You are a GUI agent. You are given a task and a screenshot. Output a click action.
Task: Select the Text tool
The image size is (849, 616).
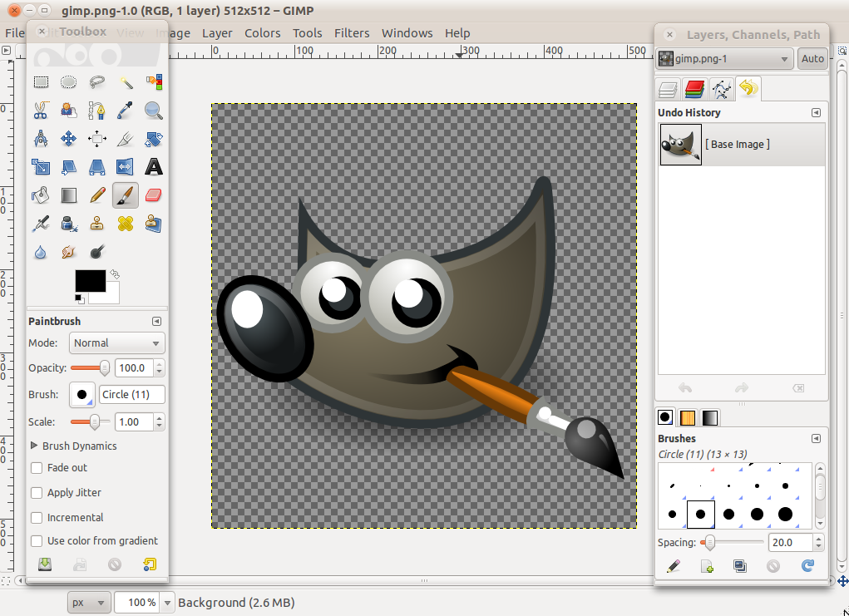(154, 167)
